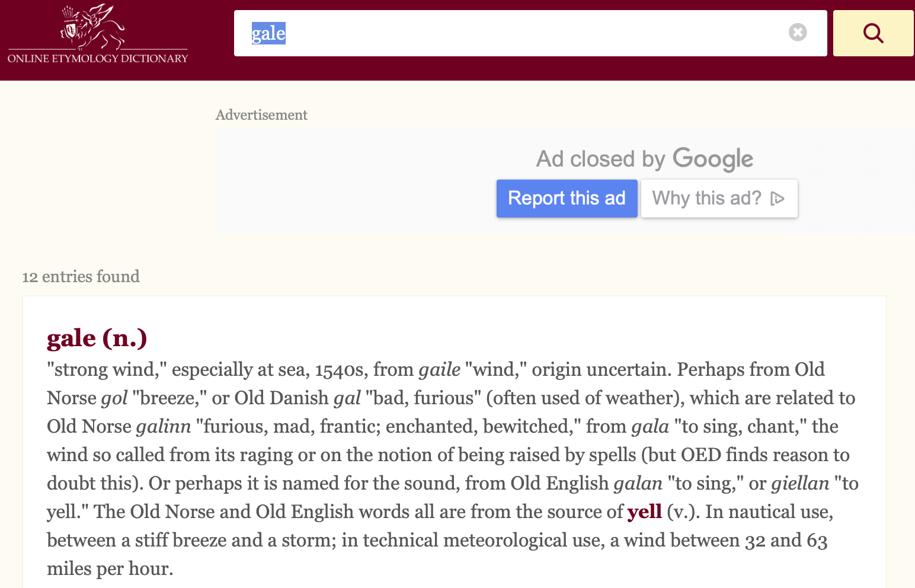915x588 pixels.
Task: Open the Online Etymology Dictionary home title
Action: tap(98, 58)
